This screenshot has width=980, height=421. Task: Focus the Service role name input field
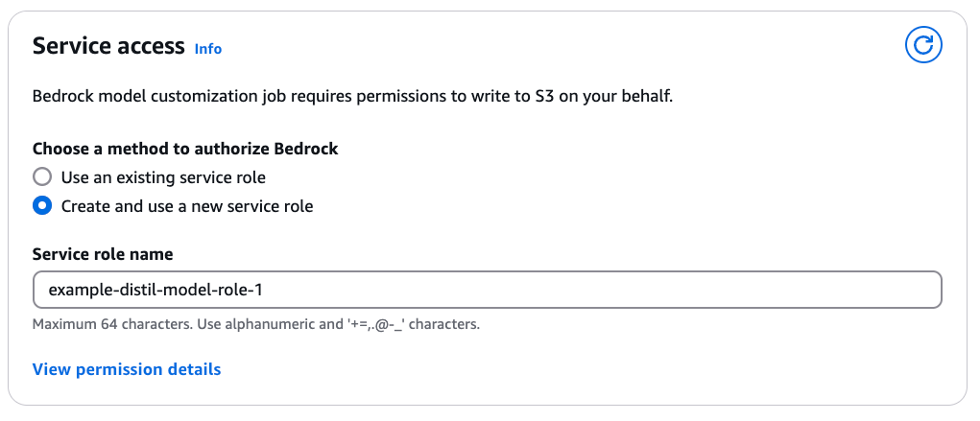[x=487, y=290]
